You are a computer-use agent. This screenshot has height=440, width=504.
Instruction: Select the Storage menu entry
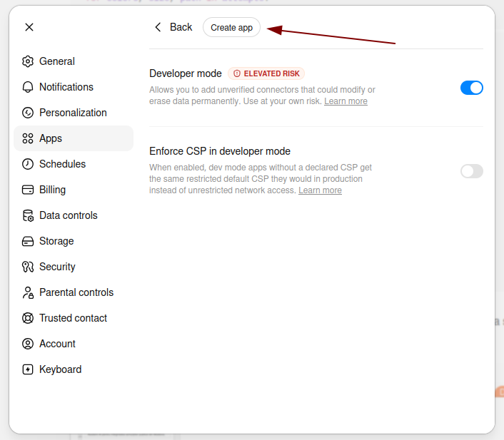coord(74,241)
